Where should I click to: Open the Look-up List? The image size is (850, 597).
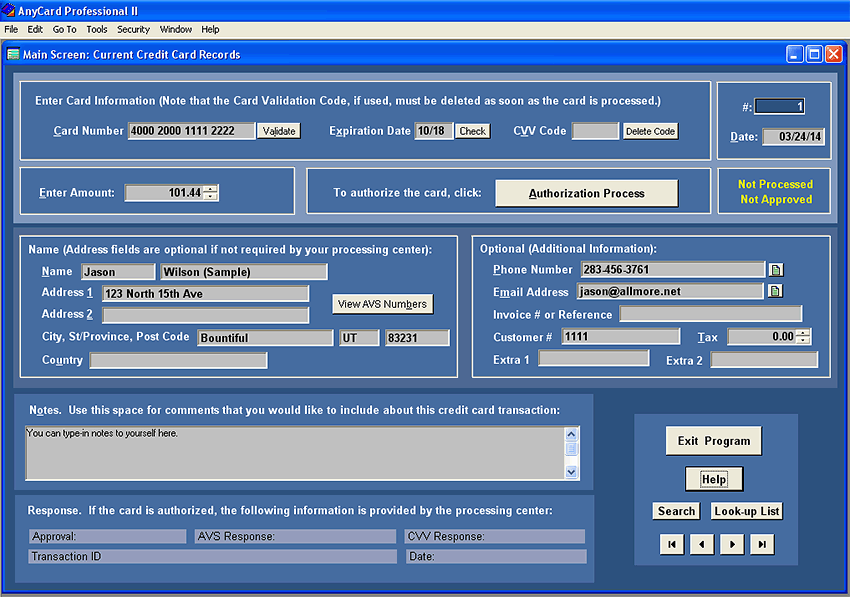[746, 511]
